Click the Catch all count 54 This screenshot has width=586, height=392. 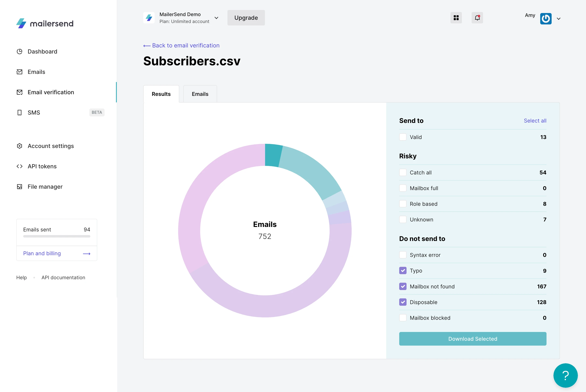(543, 173)
